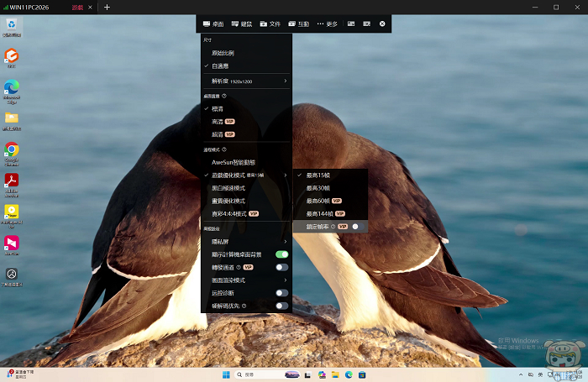This screenshot has height=382, width=588.
Task: Choose 最高30幀 frame rate option
Action: click(318, 187)
